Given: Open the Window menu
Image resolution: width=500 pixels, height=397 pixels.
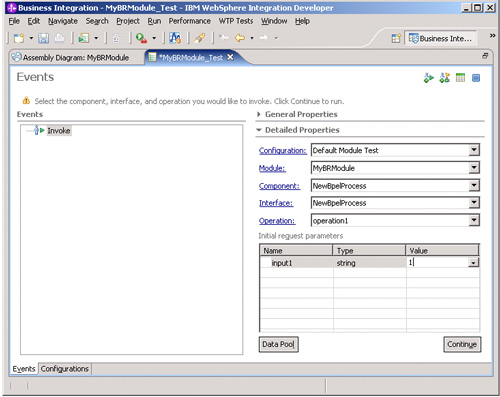Looking at the screenshot, I should 274,21.
